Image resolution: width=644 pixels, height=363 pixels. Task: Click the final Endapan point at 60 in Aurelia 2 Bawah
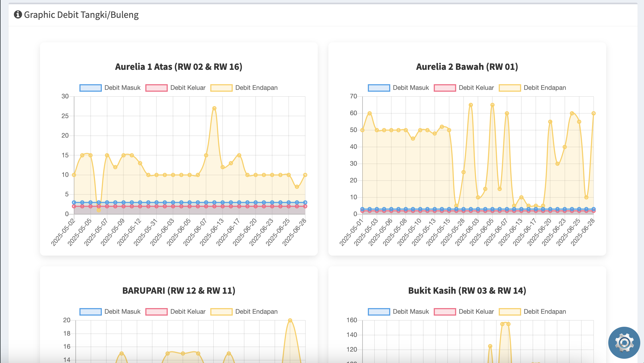point(594,113)
